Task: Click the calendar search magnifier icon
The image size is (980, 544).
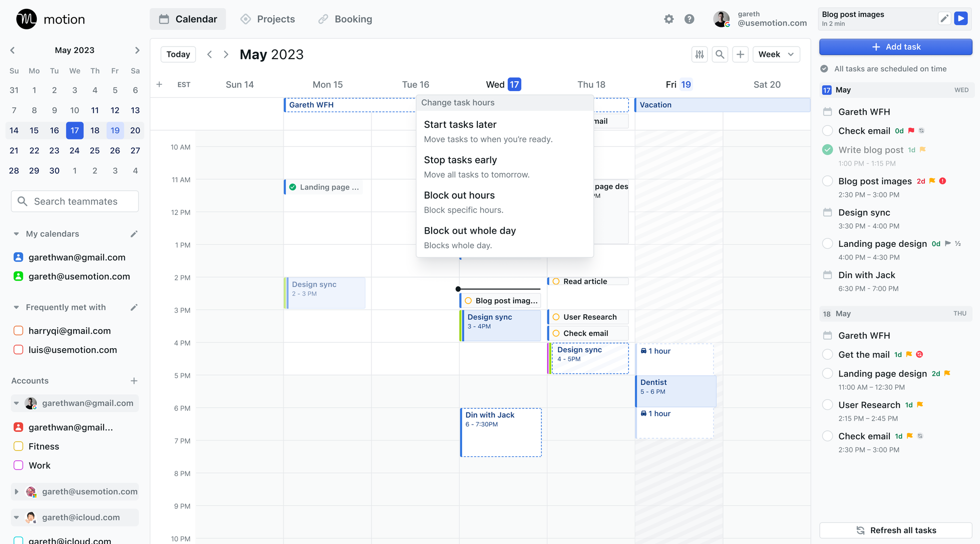Action: [720, 54]
